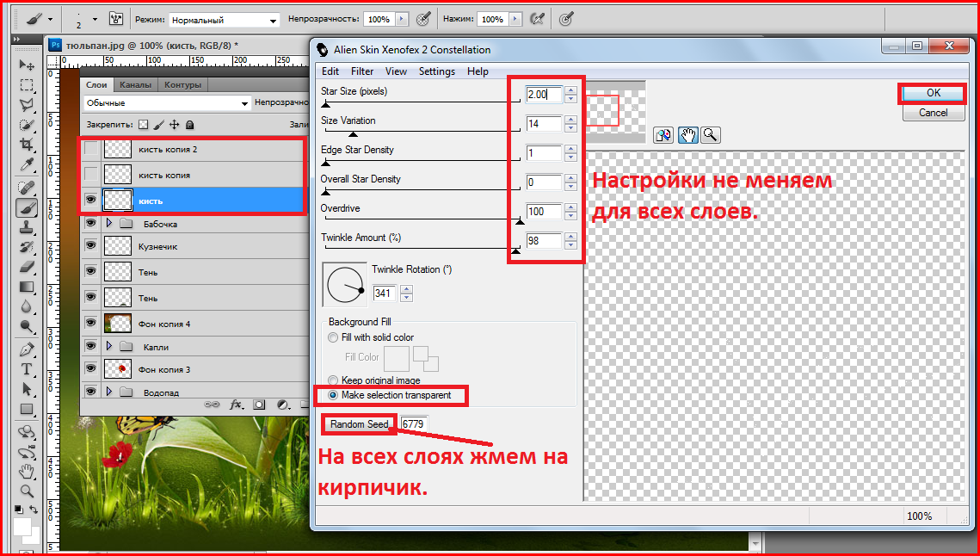Toggle the brush panel icon in options bar
This screenshot has width=980, height=556.
pyautogui.click(x=115, y=20)
